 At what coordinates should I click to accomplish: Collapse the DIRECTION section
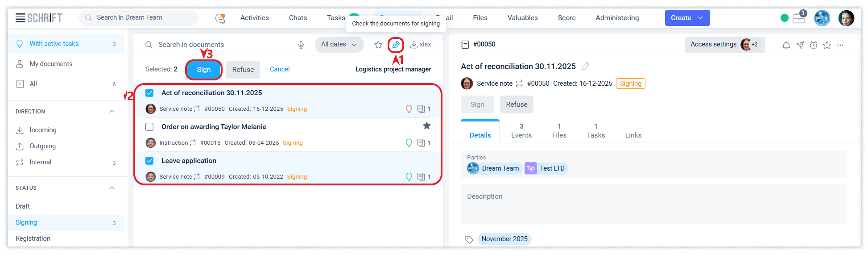[112, 112]
